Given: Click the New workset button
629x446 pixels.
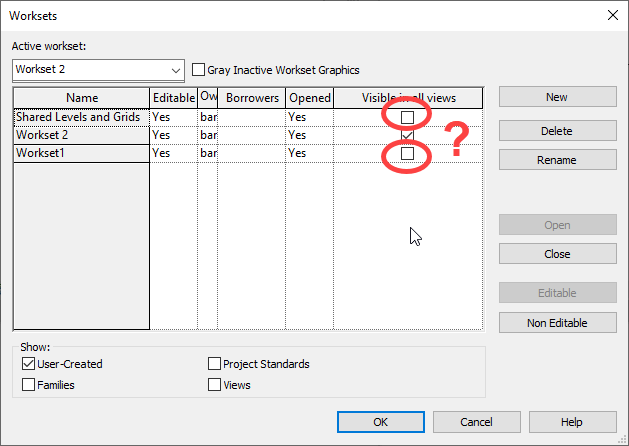Looking at the screenshot, I should [x=558, y=97].
